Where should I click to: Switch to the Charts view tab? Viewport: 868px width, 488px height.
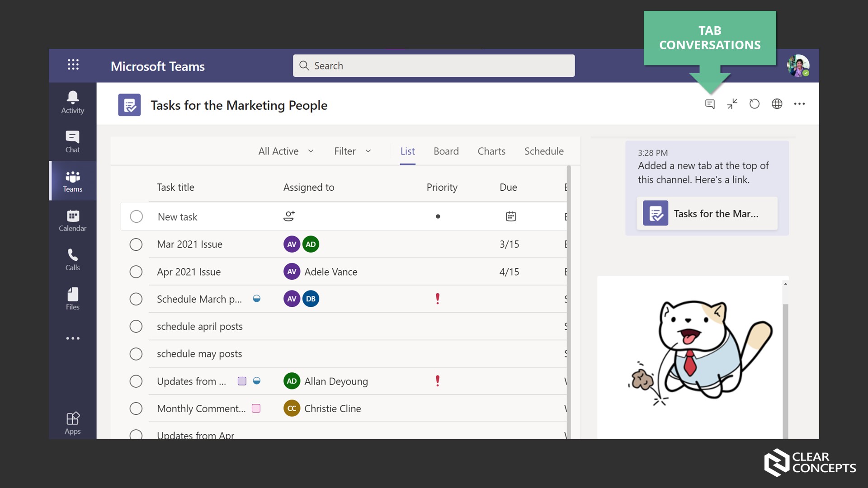click(491, 151)
